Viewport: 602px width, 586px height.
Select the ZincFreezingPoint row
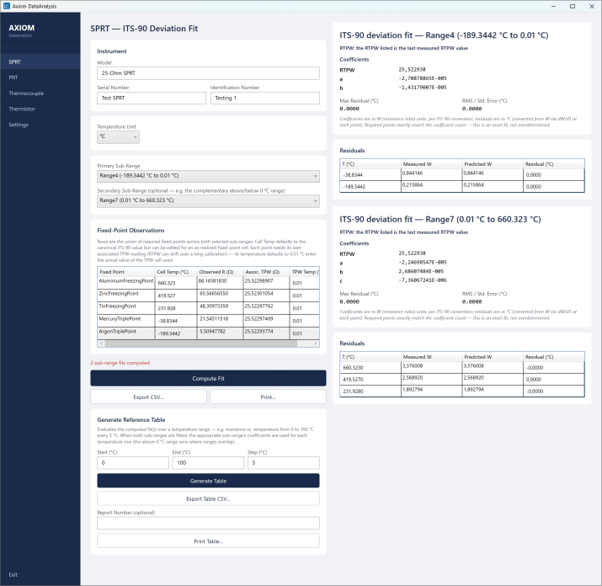(208, 295)
